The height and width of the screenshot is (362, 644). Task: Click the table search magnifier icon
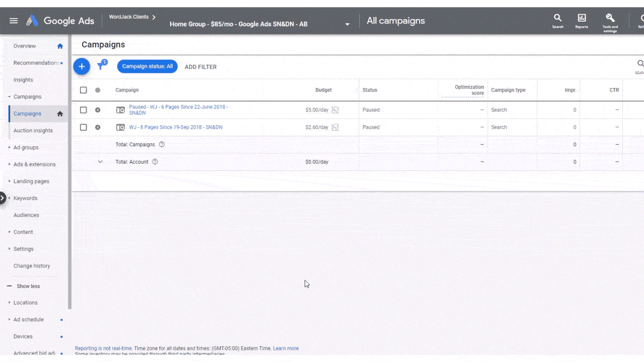tap(640, 64)
